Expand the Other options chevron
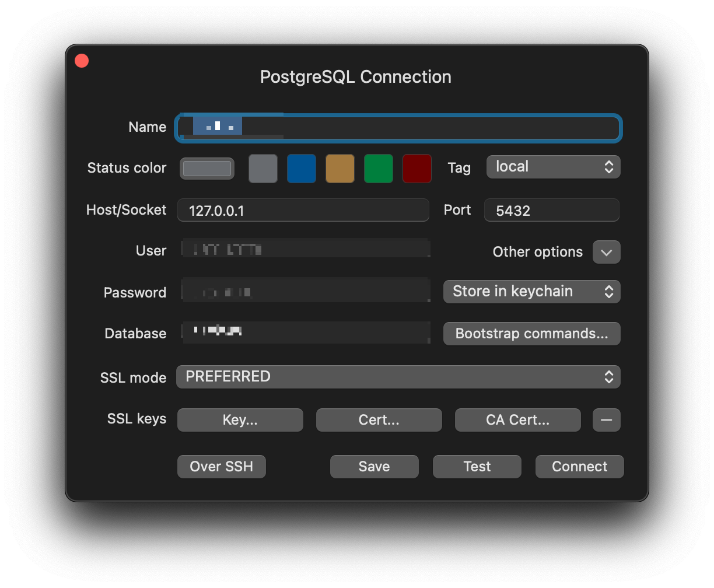The image size is (714, 588). point(607,252)
